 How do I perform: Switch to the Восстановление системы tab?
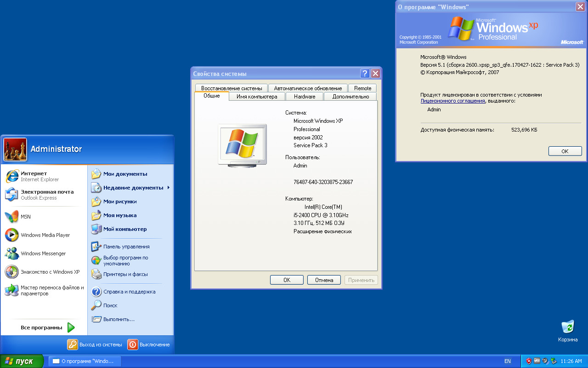pyautogui.click(x=232, y=88)
